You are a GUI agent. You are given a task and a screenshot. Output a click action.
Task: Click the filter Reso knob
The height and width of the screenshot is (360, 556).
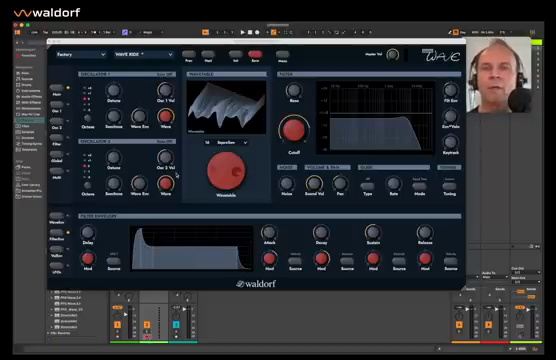click(x=294, y=90)
